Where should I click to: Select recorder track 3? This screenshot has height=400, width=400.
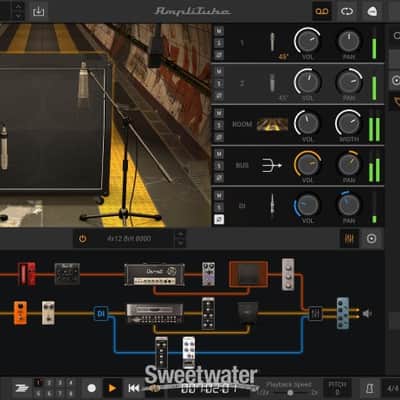60,383
